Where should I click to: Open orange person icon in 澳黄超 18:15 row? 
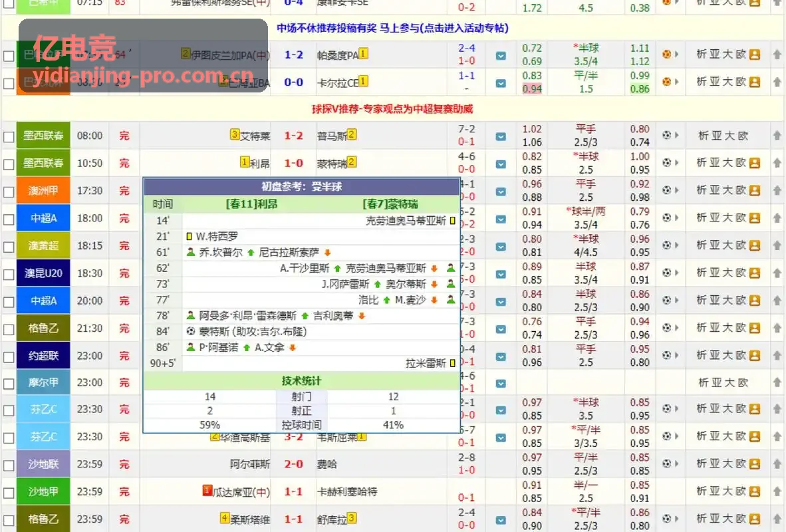click(x=755, y=245)
